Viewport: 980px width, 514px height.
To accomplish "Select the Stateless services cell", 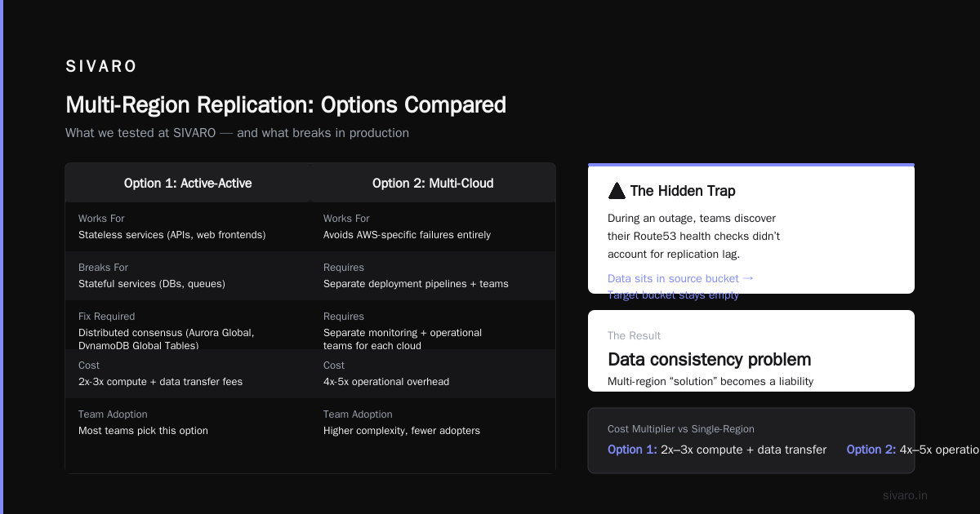I will pos(188,227).
